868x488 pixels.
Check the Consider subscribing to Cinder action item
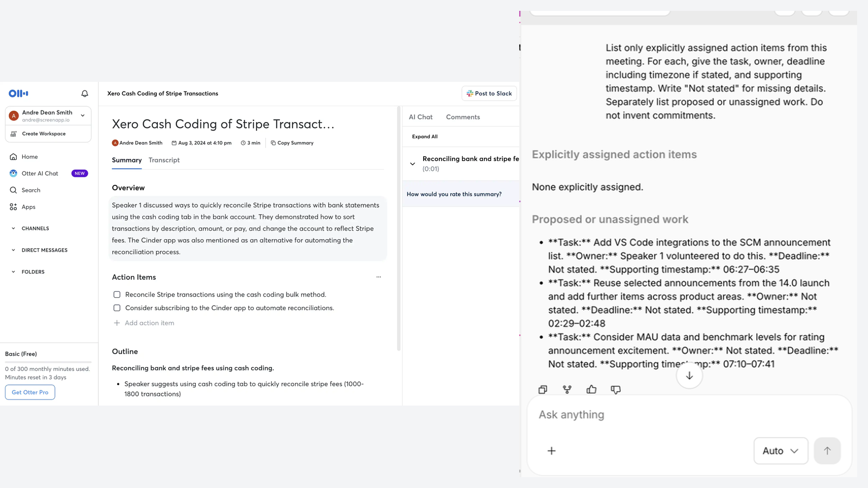pos(117,308)
